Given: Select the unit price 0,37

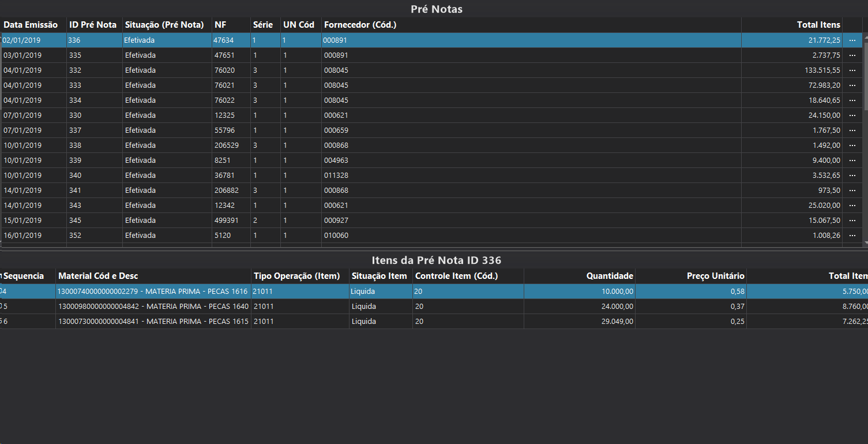Looking at the screenshot, I should click(x=737, y=307).
